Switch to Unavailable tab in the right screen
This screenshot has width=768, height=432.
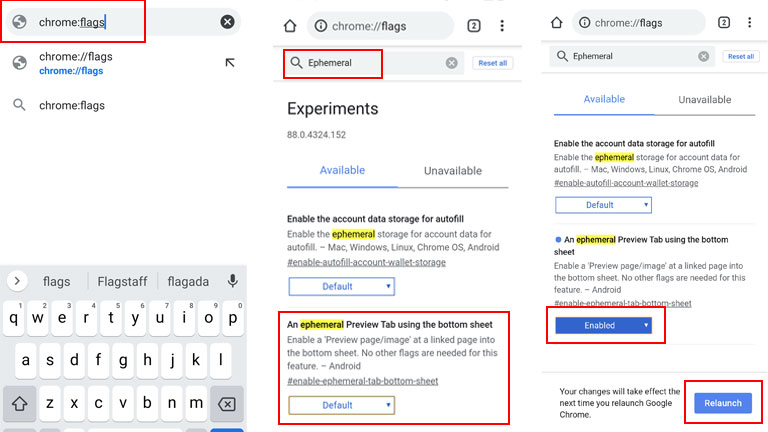[x=704, y=100]
